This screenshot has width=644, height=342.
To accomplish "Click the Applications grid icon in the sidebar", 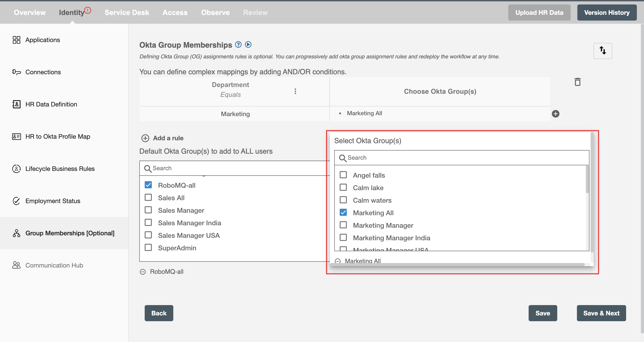I will (17, 40).
